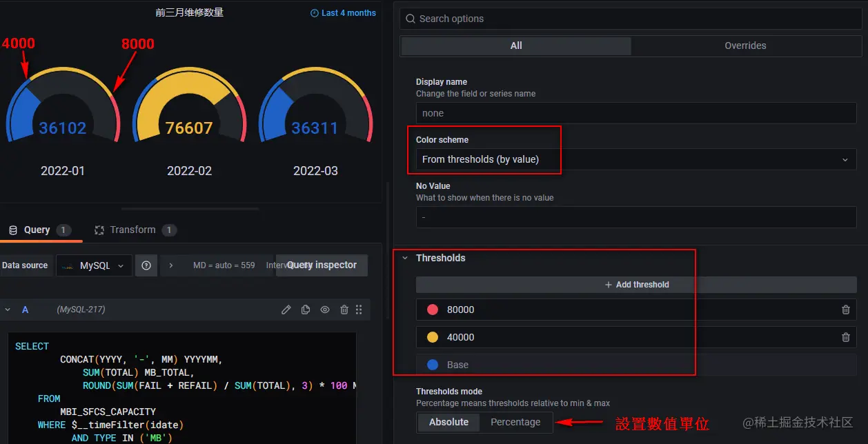Image resolution: width=868 pixels, height=444 pixels.
Task: Click the SQL line MBI_SFCS_CAPACITY
Action: point(107,412)
